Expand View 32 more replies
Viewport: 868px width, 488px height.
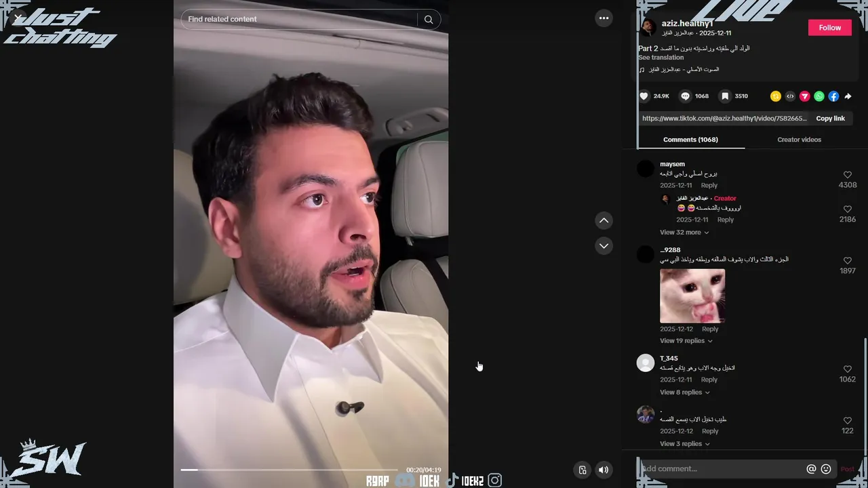(x=684, y=232)
